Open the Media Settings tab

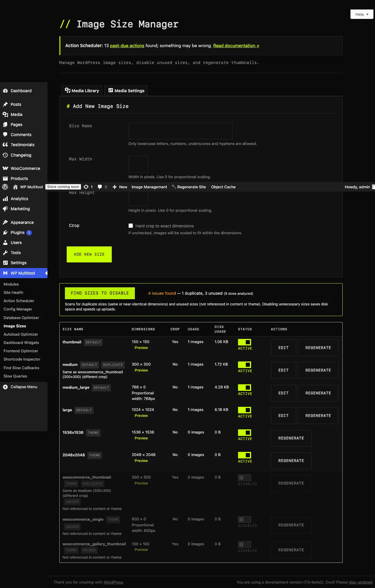click(126, 91)
